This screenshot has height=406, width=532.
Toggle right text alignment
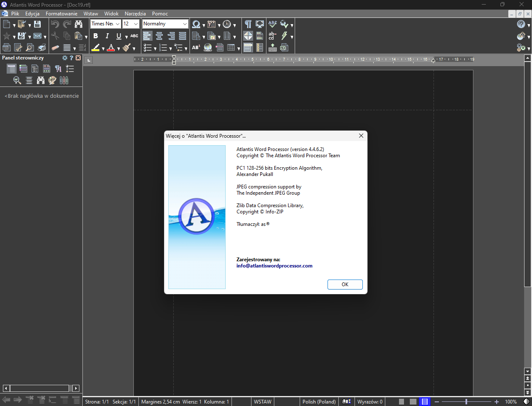[171, 36]
